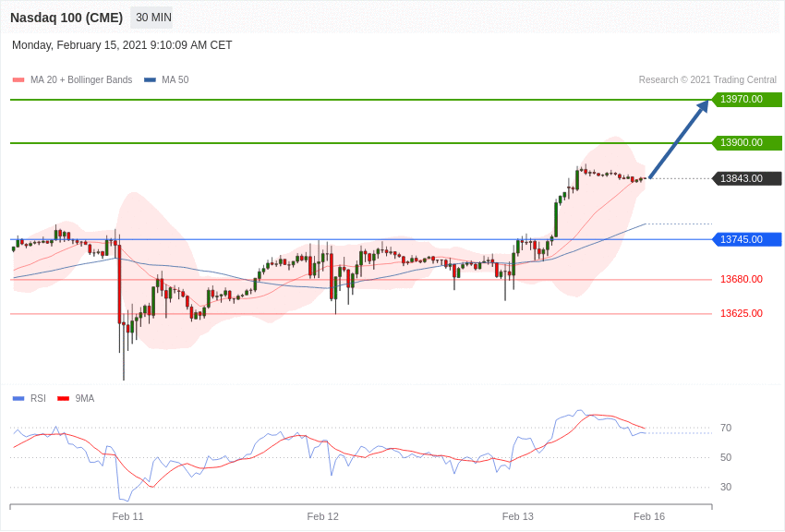Screen dimensions: 785x532
Task: Click the RSI blue legend swatch
Action: [18, 399]
